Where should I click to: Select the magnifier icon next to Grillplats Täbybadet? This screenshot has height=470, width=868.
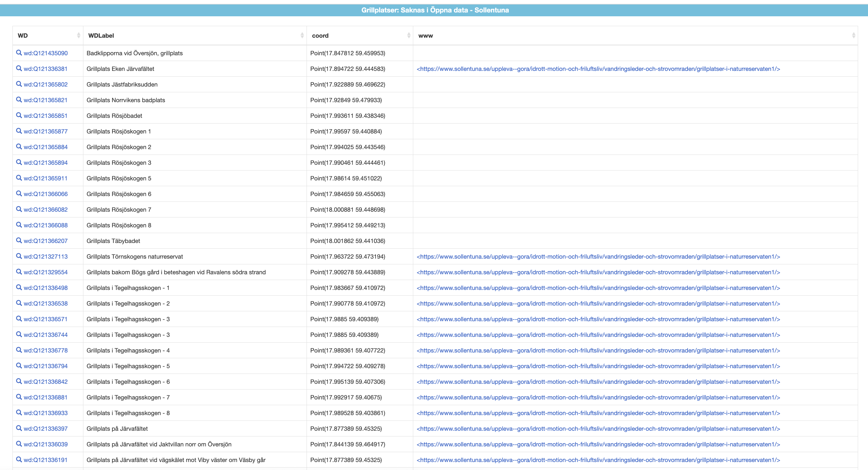[19, 240]
